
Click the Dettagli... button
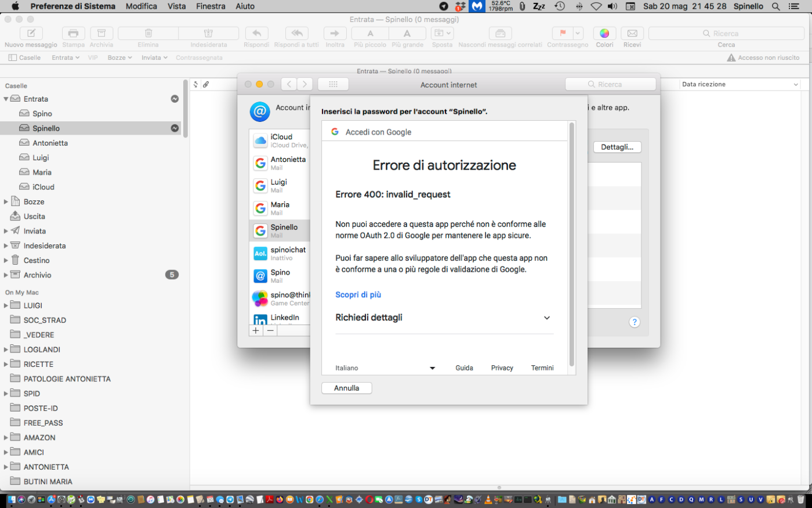click(x=617, y=147)
